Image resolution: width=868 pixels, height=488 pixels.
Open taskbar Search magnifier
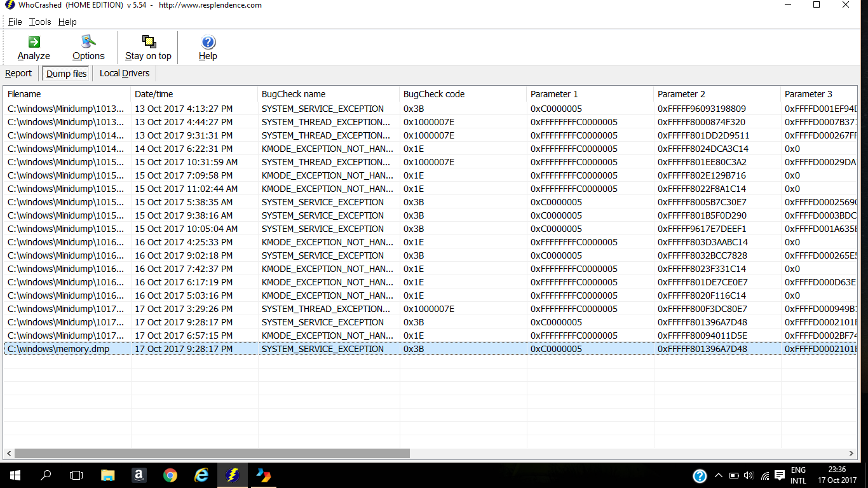(x=46, y=475)
